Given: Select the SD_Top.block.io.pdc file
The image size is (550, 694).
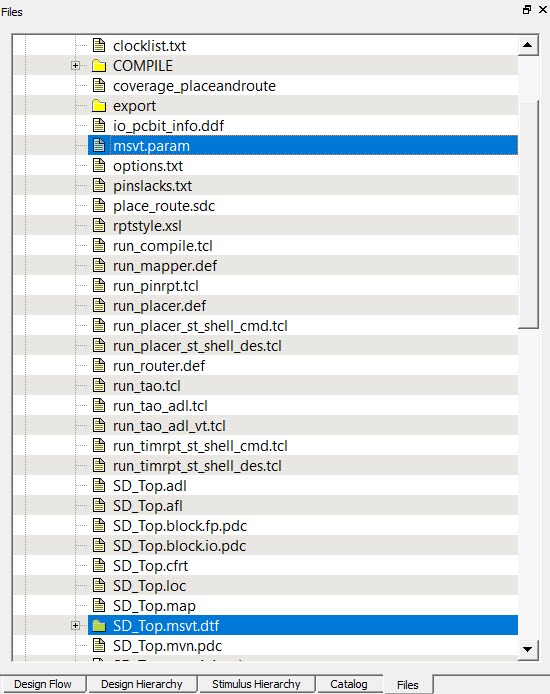Looking at the screenshot, I should pos(179,546).
